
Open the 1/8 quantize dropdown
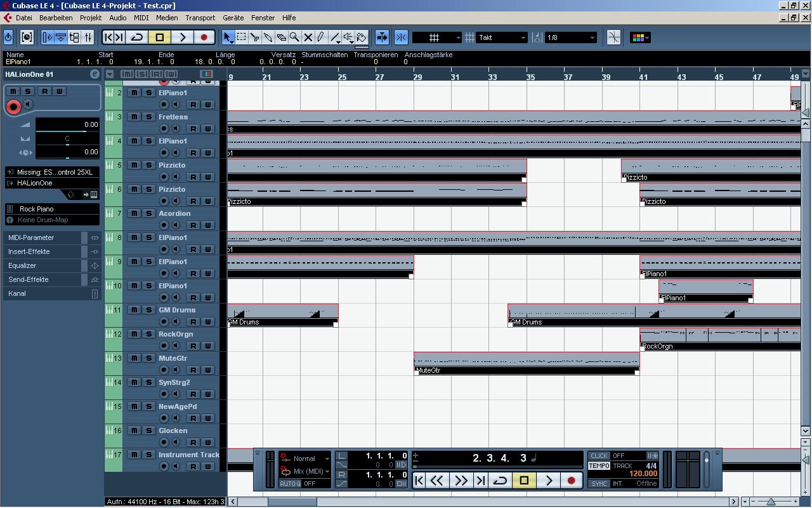pos(571,37)
